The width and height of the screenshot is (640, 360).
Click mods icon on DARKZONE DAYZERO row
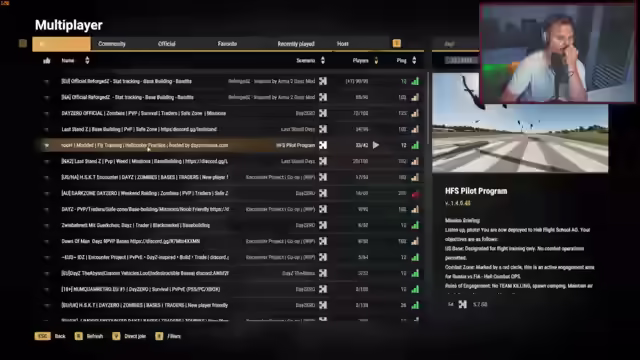323,193
